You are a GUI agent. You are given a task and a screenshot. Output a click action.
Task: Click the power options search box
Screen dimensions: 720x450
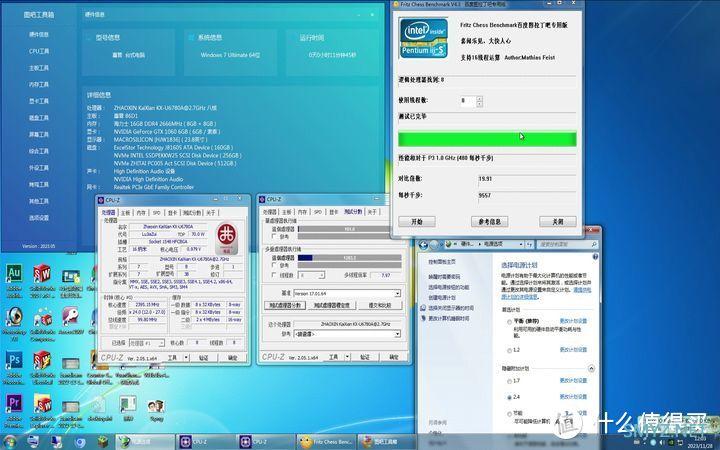point(568,244)
